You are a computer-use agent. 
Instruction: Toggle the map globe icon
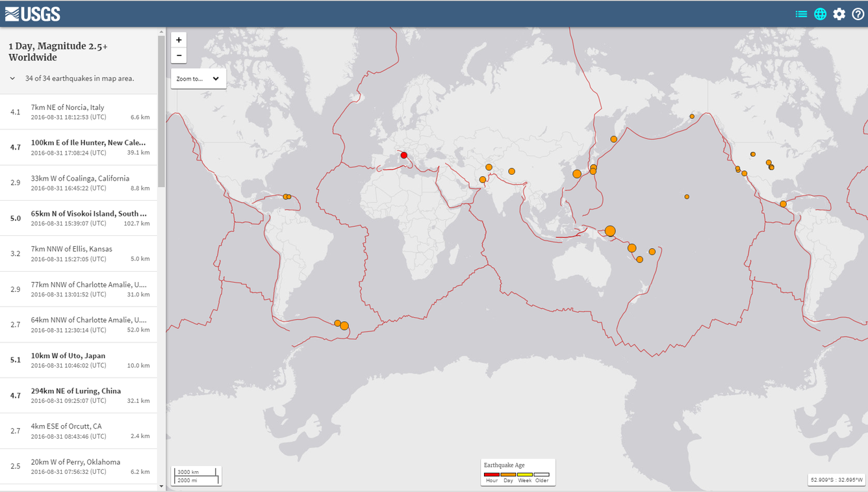[821, 14]
